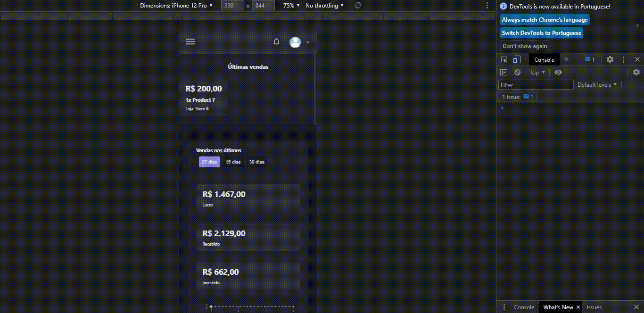Click Always match Chrome's language
Viewport: 644px width, 313px height.
(x=545, y=20)
